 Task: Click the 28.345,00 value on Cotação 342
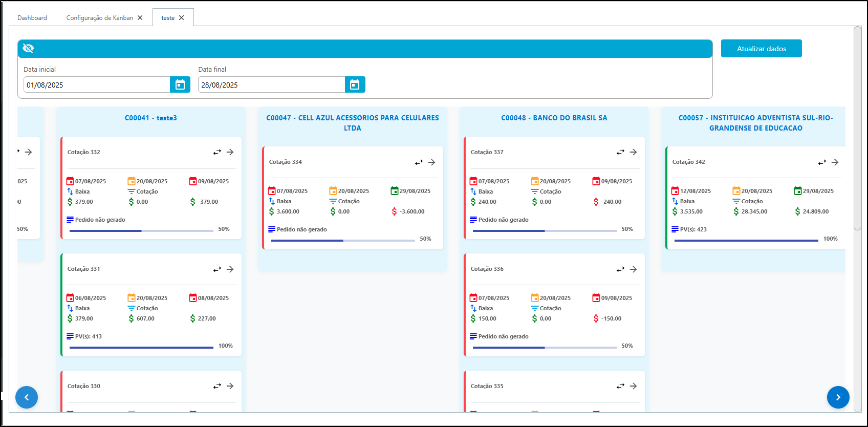[x=754, y=211]
